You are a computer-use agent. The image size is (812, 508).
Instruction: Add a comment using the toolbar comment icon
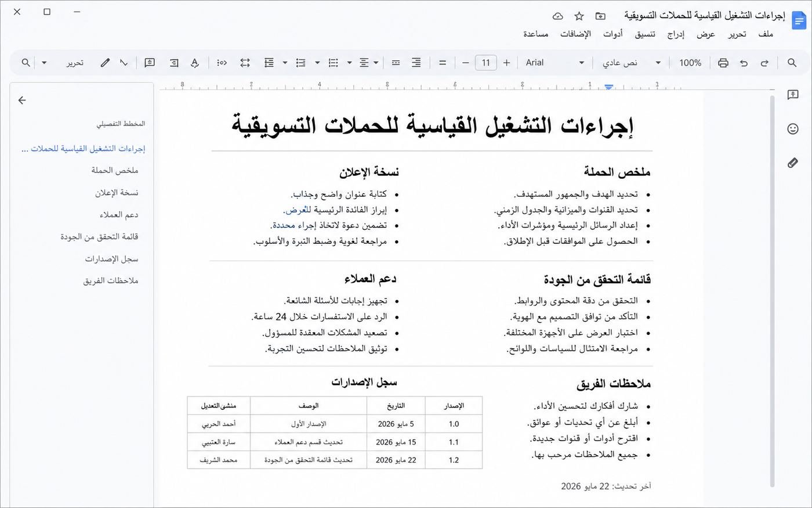(150, 63)
